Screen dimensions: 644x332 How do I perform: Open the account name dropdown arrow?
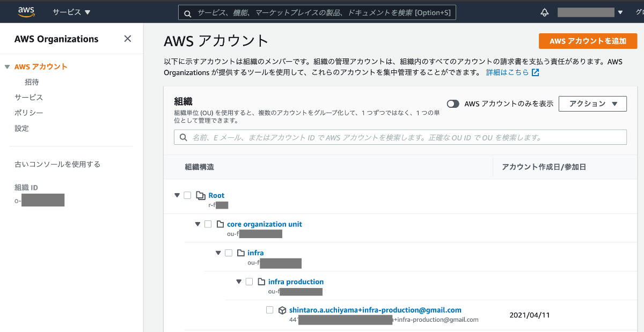click(620, 12)
